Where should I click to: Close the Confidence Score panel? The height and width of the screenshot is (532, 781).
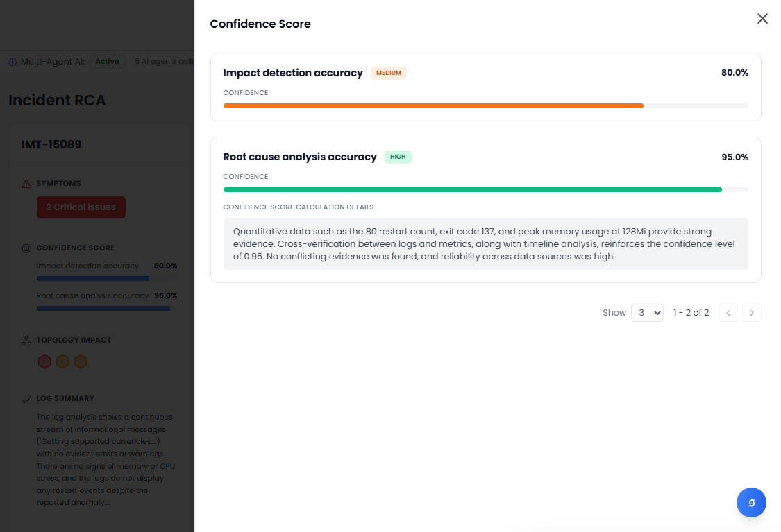pos(762,19)
